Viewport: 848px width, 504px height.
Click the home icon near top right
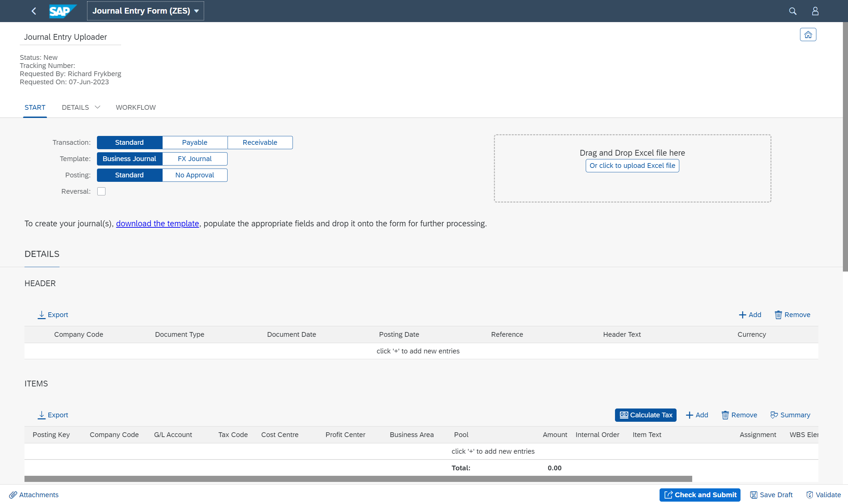808,34
